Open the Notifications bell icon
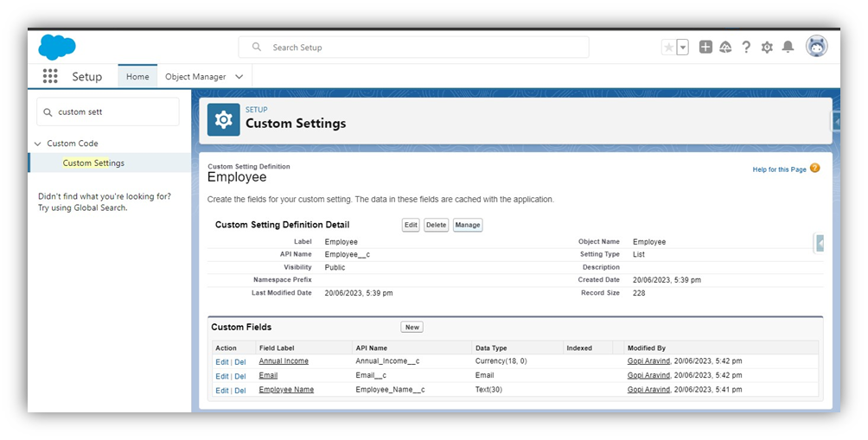 pyautogui.click(x=788, y=47)
